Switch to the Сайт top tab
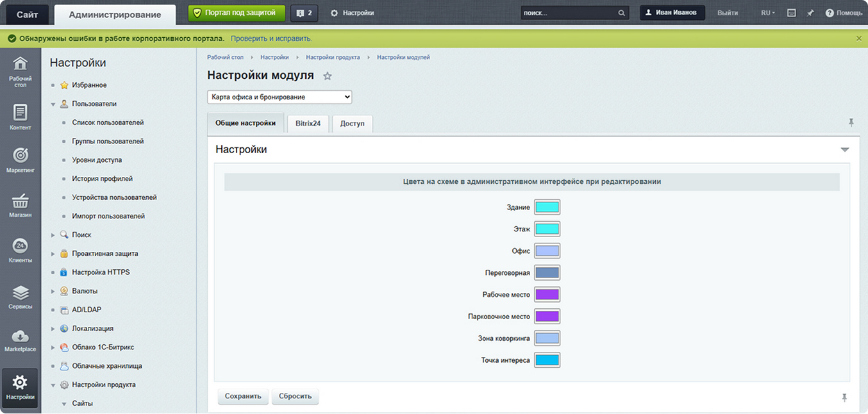Viewport: 868px width, 414px height. pyautogui.click(x=27, y=14)
